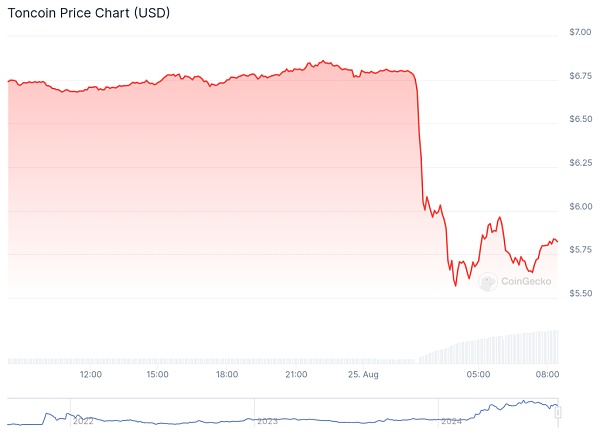
Task: Select the 18:00 time axis label
Action: [x=227, y=375]
